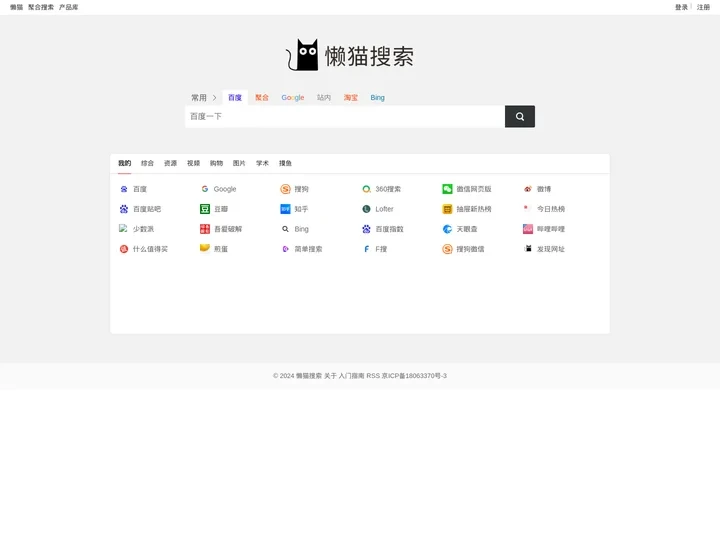720x540 pixels.
Task: Open the F搜 icon
Action: click(x=366, y=249)
